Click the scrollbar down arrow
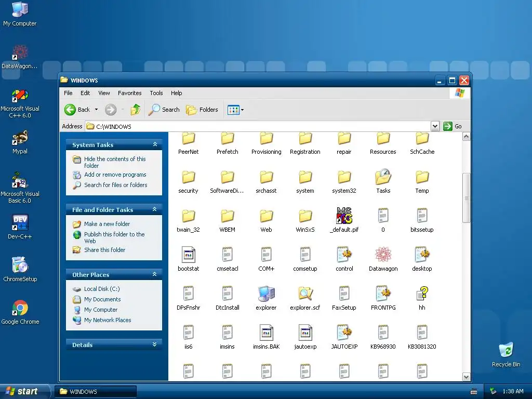The width and height of the screenshot is (532, 399). [466, 377]
